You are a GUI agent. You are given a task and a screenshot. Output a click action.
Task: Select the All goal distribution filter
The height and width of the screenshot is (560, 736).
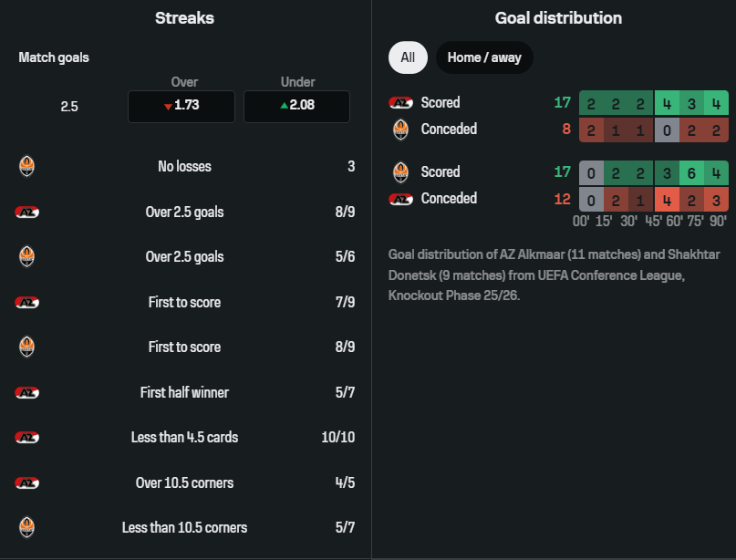pos(408,57)
